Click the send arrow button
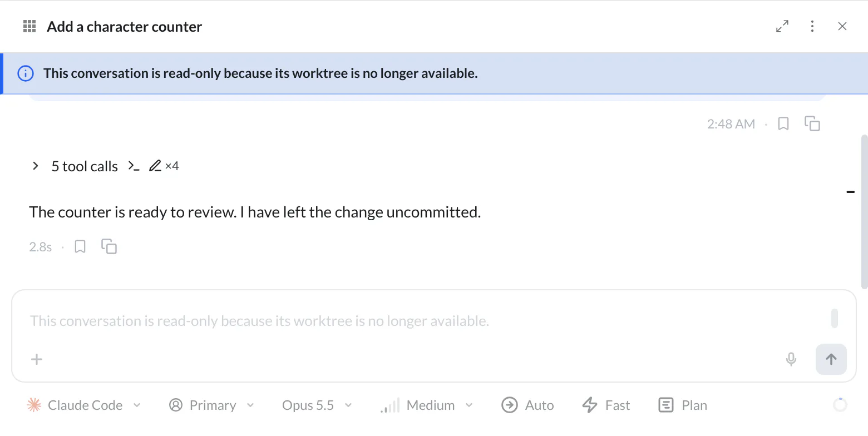This screenshot has height=436, width=868. [831, 359]
